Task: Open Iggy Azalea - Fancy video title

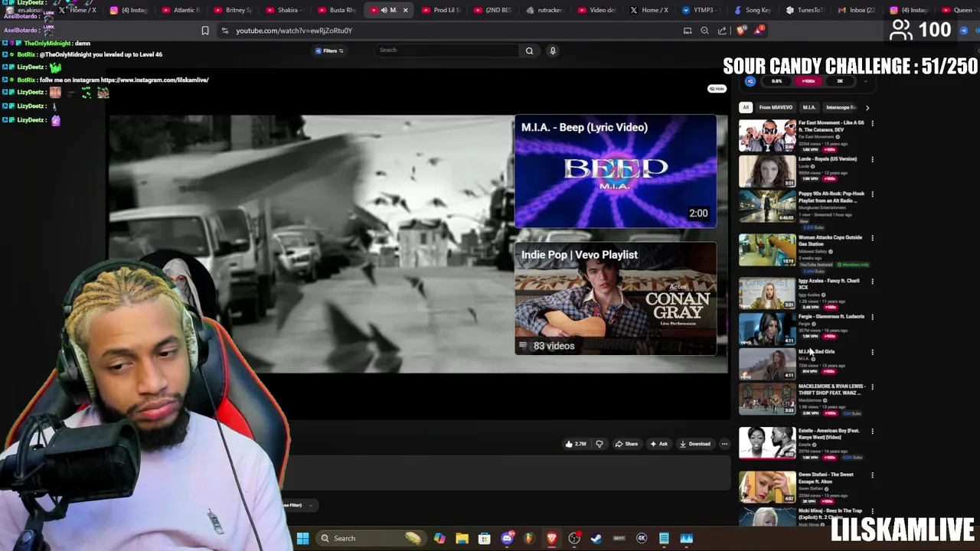Action: point(829,284)
